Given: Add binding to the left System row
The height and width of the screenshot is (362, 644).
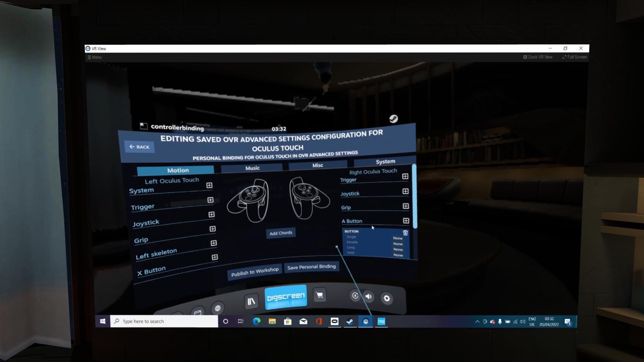Looking at the screenshot, I should 209,185.
